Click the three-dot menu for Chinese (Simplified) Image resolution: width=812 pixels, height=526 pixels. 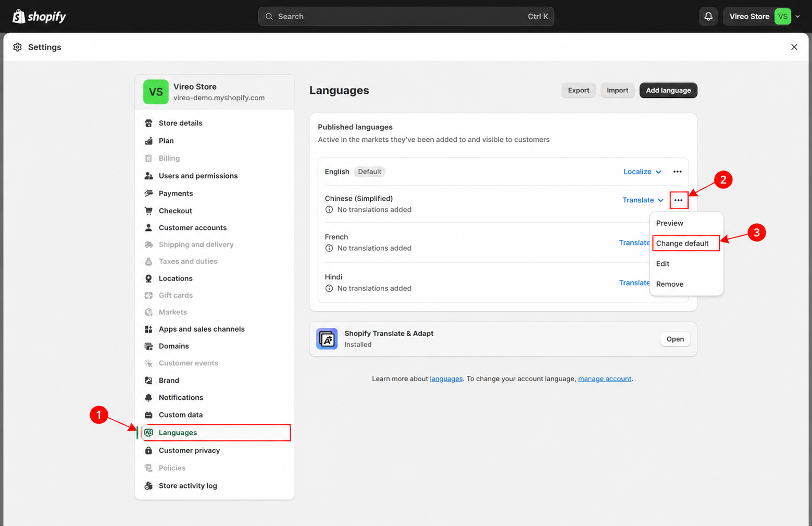pos(678,200)
